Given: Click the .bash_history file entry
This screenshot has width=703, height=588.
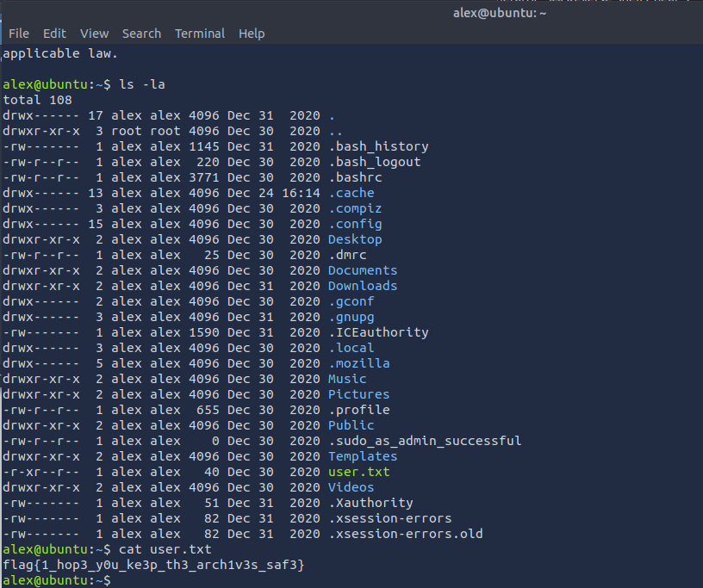Looking at the screenshot, I should [377, 146].
